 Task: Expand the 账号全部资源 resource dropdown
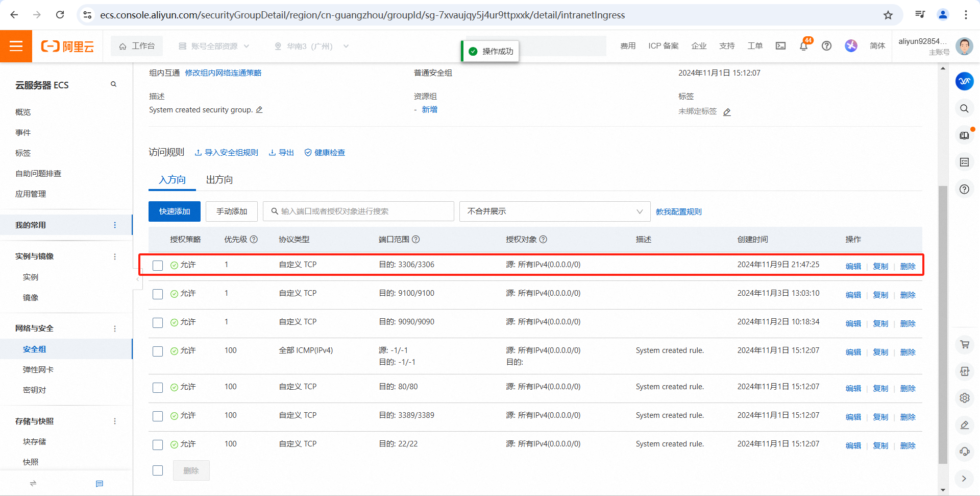pyautogui.click(x=214, y=46)
